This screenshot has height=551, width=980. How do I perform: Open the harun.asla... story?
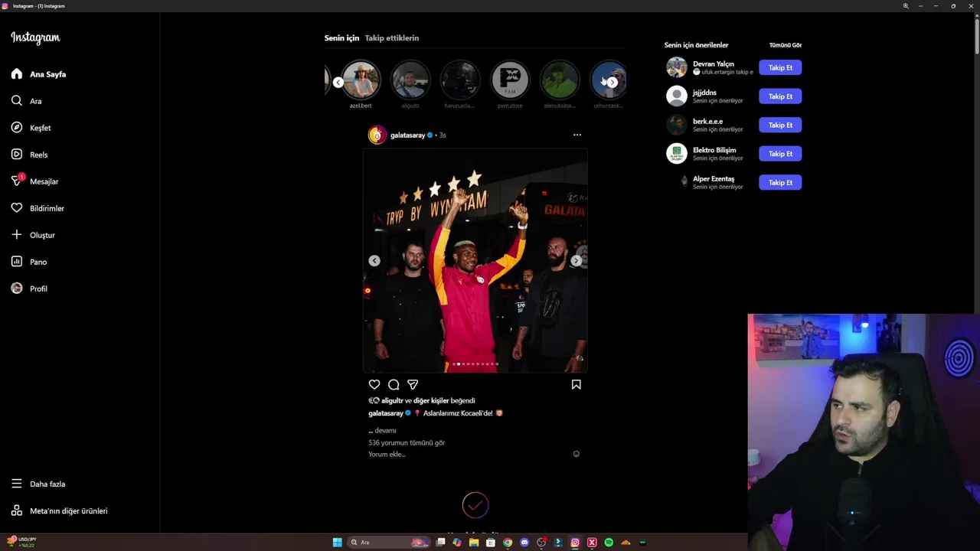coord(460,80)
